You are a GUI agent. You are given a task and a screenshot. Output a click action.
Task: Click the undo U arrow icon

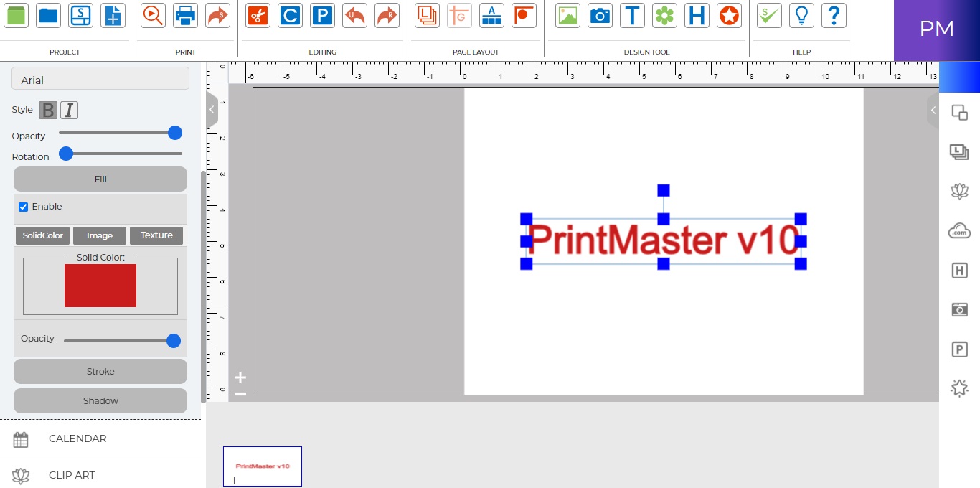tap(354, 15)
